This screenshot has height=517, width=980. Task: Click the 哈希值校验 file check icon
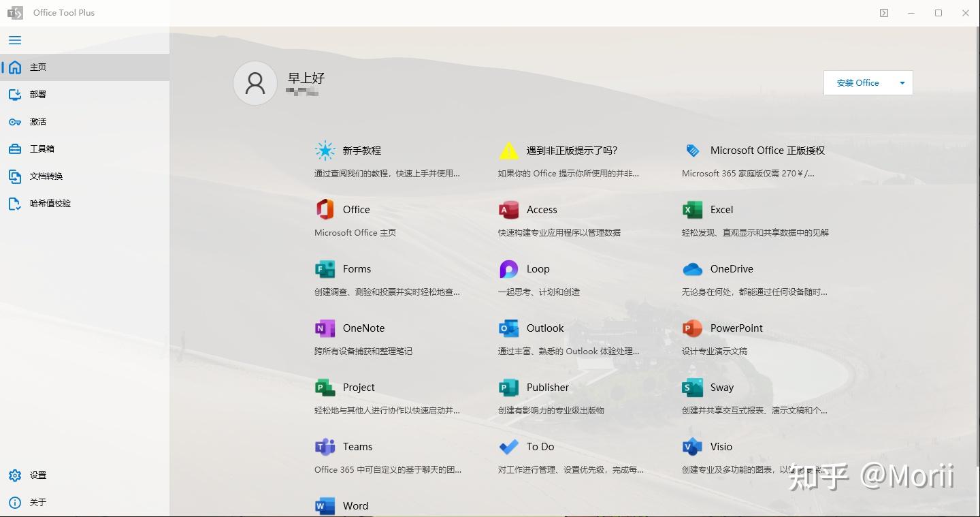point(15,204)
